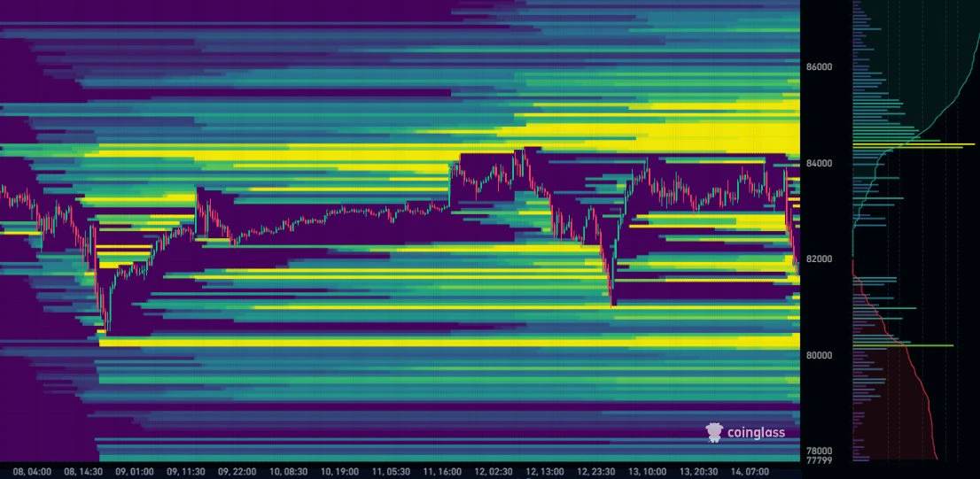
Task: Select the '08, 04:00' time label
Action: point(32,472)
